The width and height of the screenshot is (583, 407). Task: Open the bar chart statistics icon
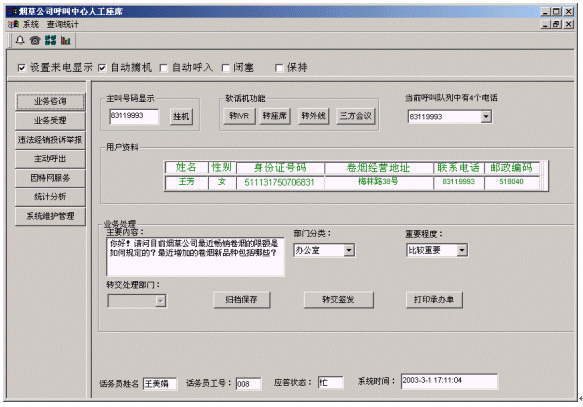point(65,40)
